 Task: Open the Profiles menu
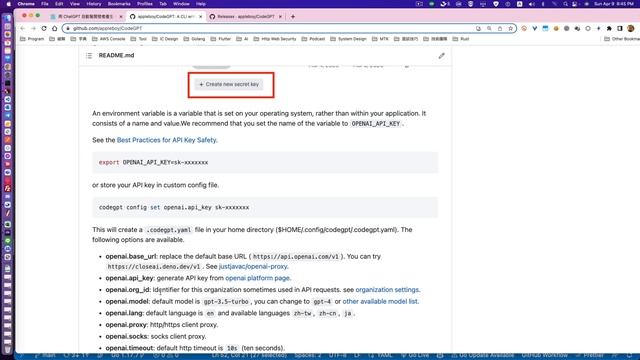coord(144,4)
